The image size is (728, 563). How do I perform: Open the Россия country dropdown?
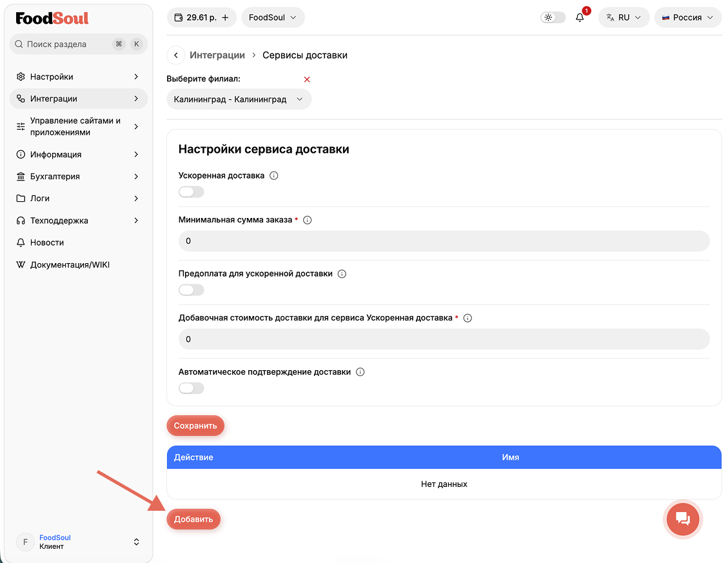(687, 17)
